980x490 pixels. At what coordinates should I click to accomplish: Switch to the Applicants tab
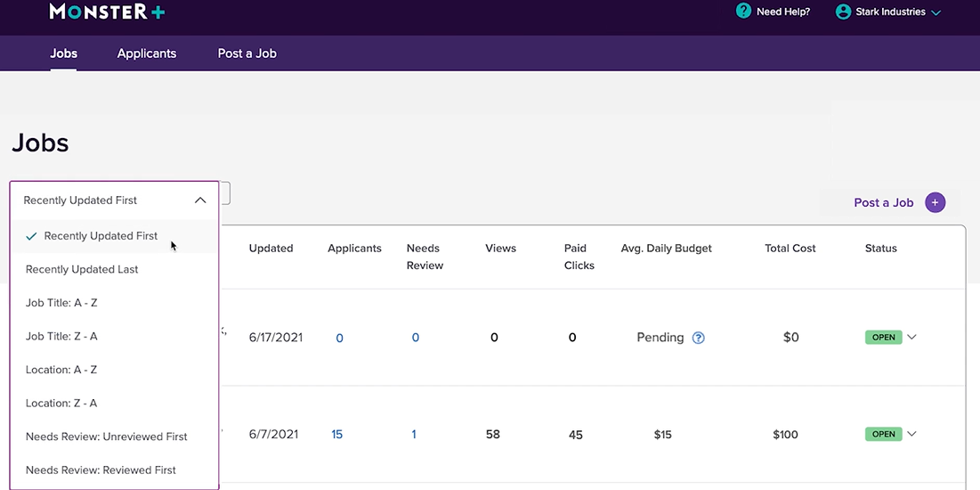[x=147, y=53]
